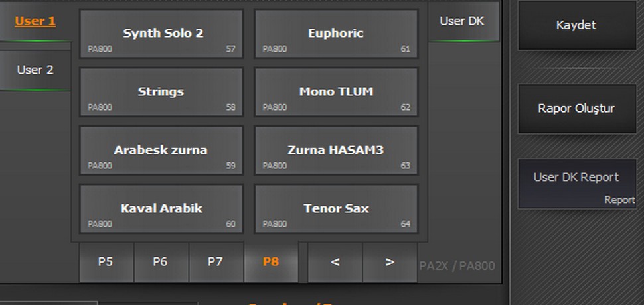The image size is (644, 305).
Task: Switch to the User 1 tab
Action: (x=35, y=21)
